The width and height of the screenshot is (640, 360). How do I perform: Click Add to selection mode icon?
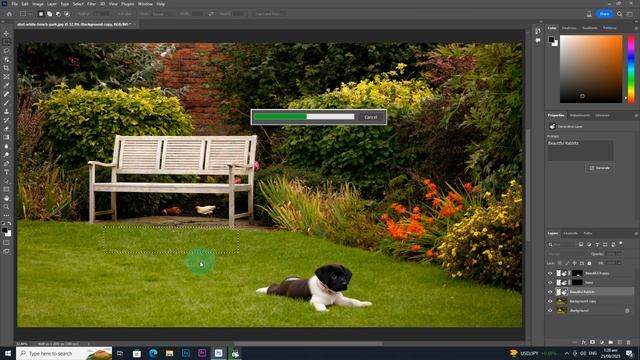tap(49, 14)
